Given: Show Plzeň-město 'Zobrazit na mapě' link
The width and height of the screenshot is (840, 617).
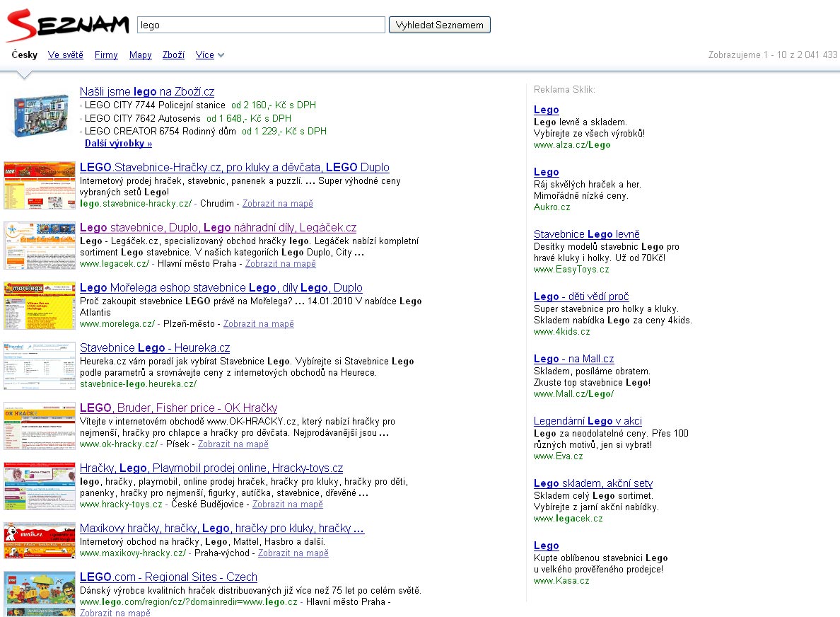Looking at the screenshot, I should [x=258, y=324].
